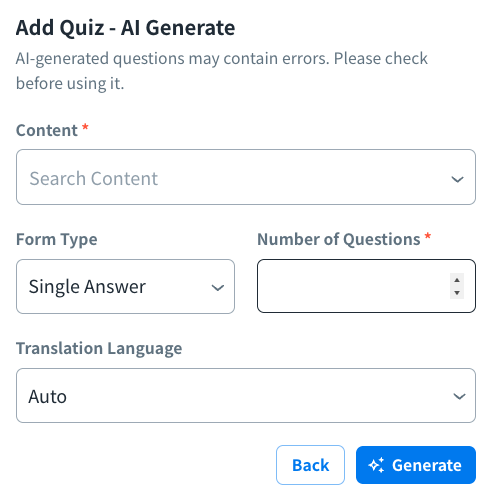Click the Form Type label
Image resolution: width=492 pixels, height=500 pixels.
click(x=57, y=240)
